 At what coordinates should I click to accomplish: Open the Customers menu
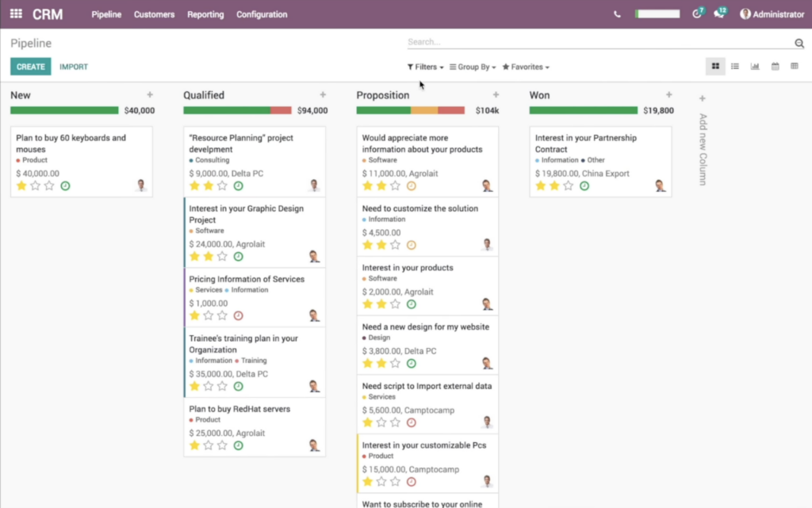tap(155, 14)
